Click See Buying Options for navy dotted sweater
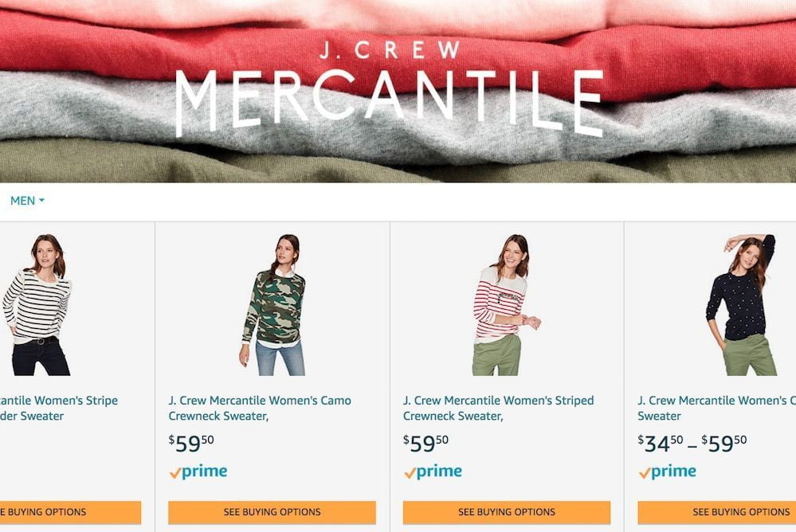This screenshot has height=532, width=796. [717, 512]
